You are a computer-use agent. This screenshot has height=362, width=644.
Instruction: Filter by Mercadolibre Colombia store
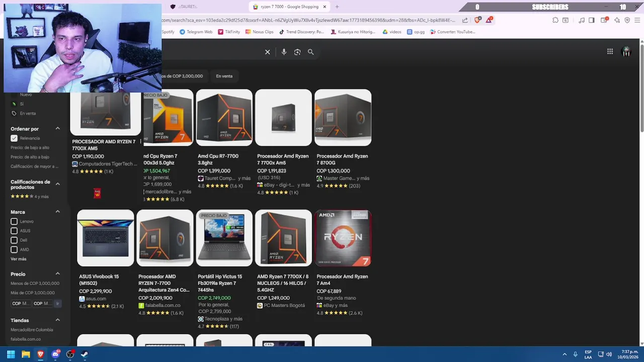coord(32,330)
